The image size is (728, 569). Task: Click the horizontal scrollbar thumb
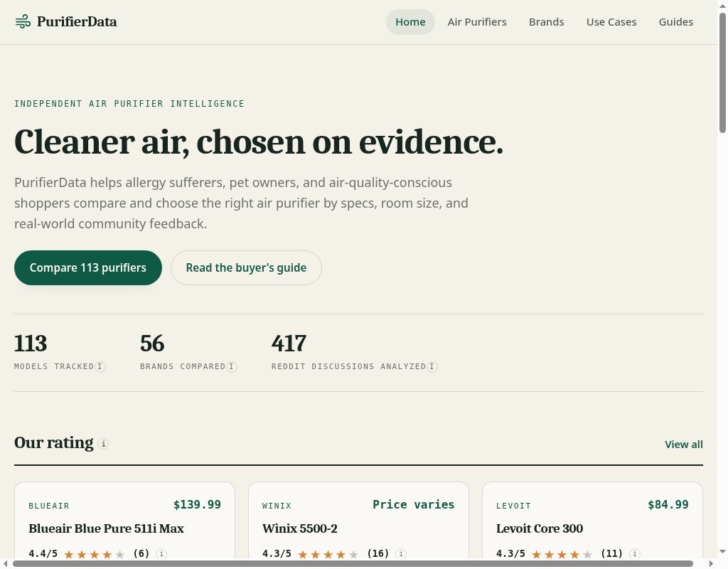(x=353, y=564)
